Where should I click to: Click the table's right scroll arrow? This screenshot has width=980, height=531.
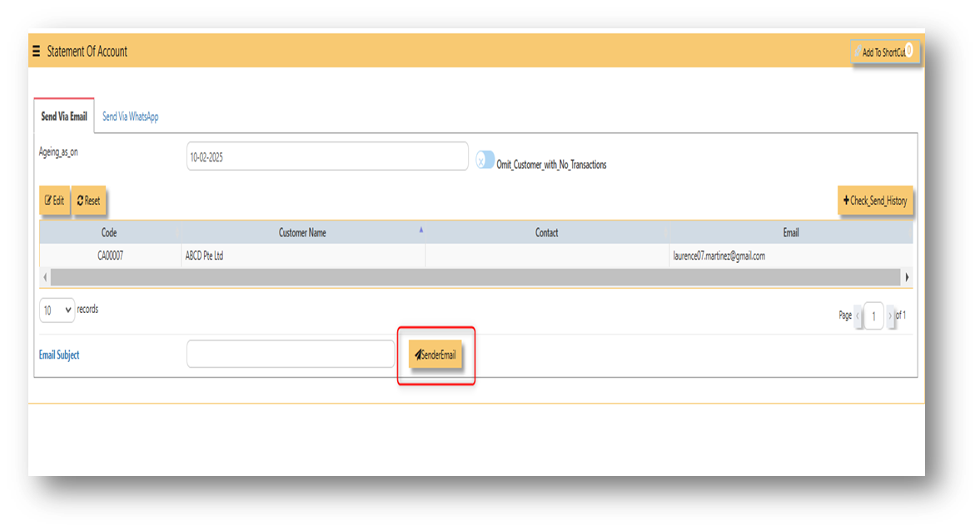click(x=907, y=277)
